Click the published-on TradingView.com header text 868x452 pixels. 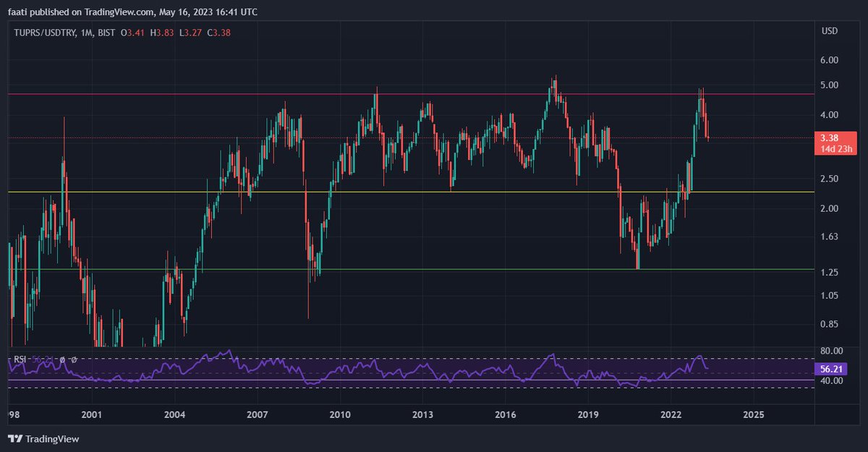click(x=132, y=12)
